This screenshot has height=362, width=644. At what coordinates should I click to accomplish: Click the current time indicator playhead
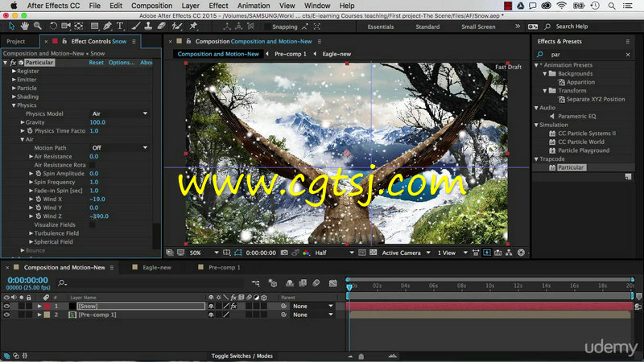[x=349, y=286]
